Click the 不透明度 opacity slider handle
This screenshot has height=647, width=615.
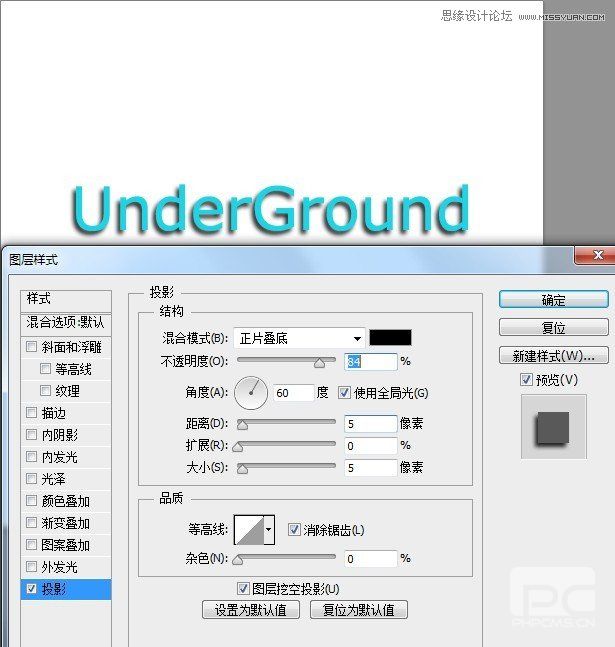(319, 363)
